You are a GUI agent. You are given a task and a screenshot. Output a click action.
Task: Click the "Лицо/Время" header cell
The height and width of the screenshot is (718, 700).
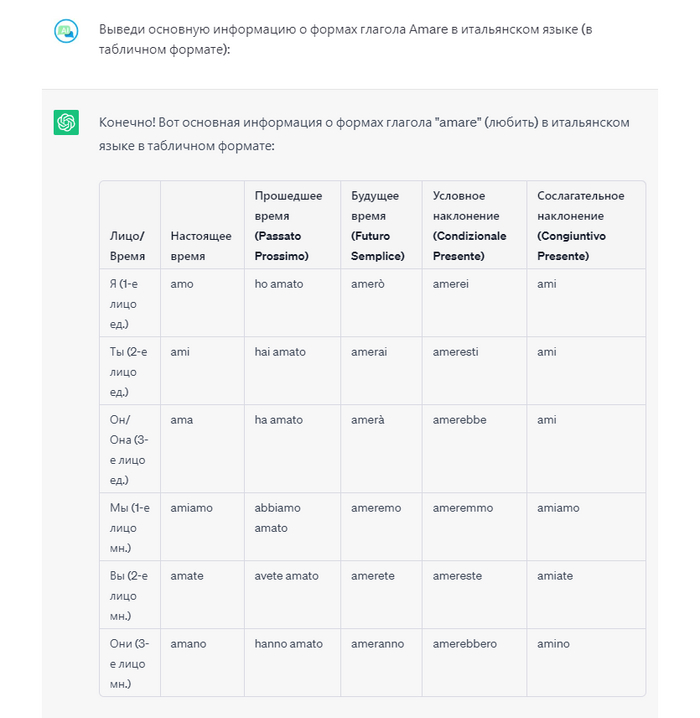click(x=127, y=246)
